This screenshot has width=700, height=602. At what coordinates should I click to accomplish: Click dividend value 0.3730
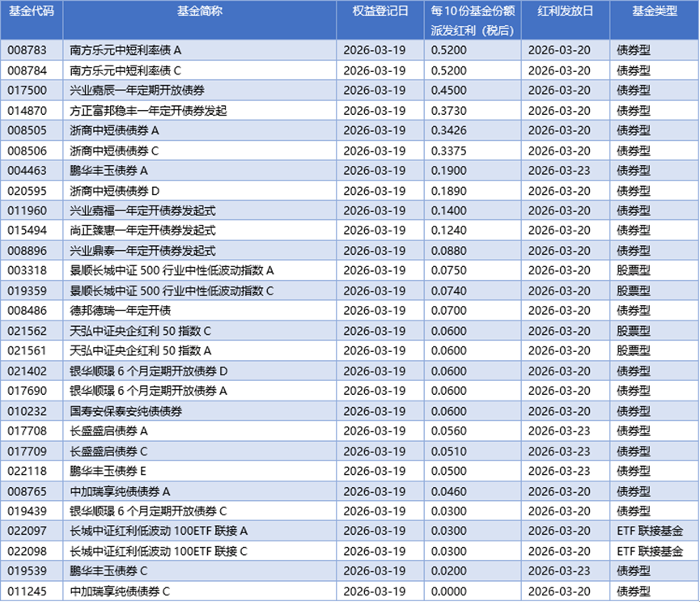pyautogui.click(x=448, y=111)
